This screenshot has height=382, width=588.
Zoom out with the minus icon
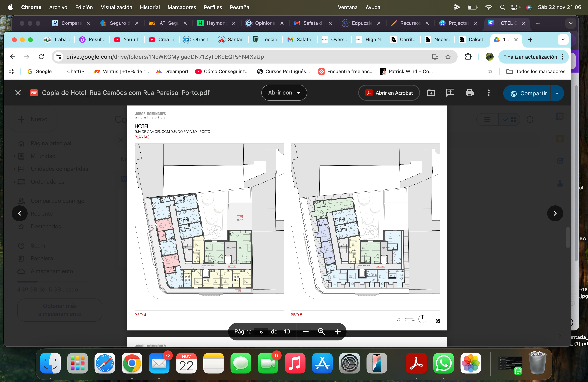tap(306, 332)
